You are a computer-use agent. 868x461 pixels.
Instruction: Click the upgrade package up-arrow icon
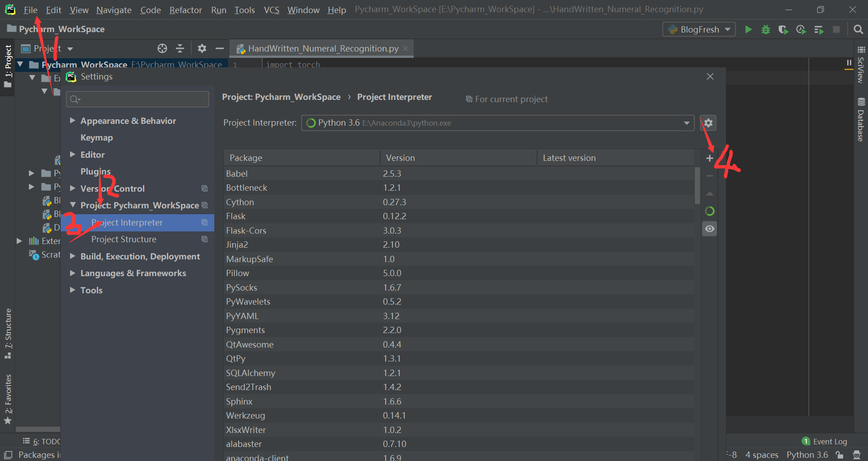click(710, 193)
